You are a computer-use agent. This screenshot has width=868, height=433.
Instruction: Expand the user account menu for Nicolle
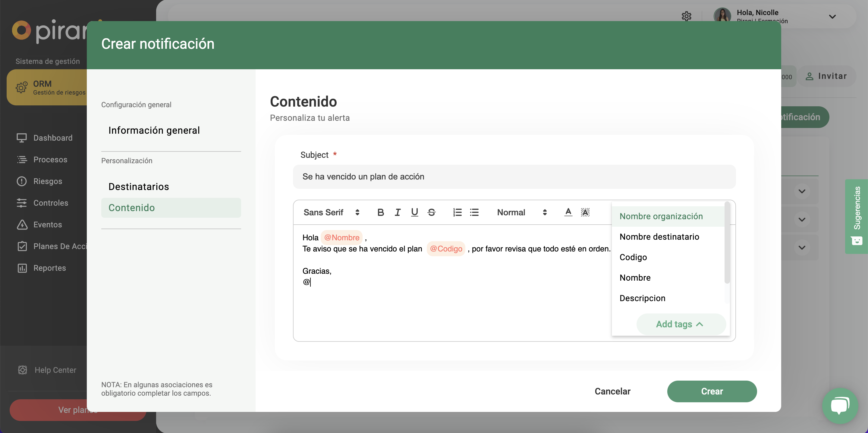(832, 17)
